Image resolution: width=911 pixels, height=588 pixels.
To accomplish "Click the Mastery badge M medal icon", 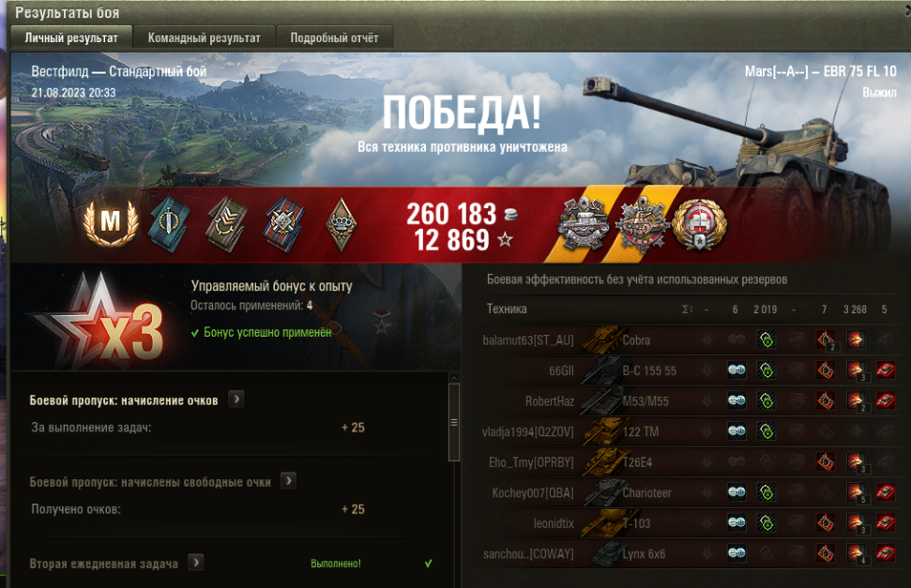I will (x=111, y=222).
